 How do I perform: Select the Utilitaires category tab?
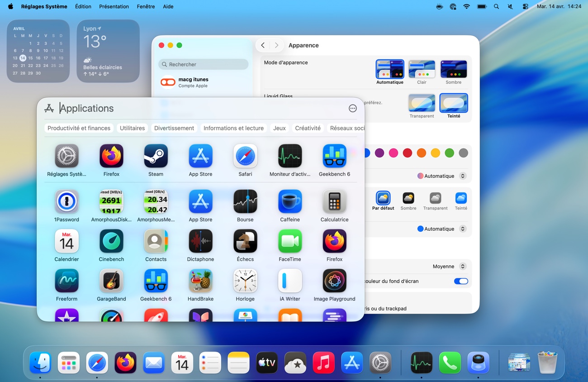pos(132,128)
